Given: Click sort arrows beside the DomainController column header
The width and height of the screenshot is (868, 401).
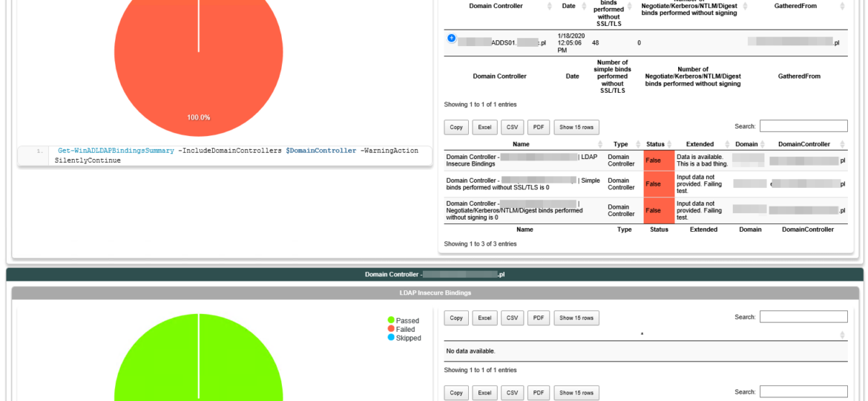Looking at the screenshot, I should tap(842, 144).
